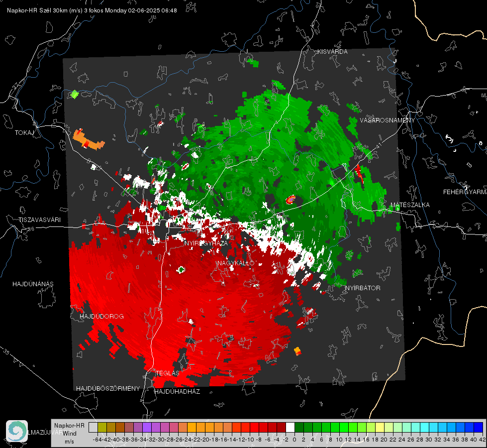
Task: Click the NAGYKÁLLÓ label
Action: tap(236, 263)
